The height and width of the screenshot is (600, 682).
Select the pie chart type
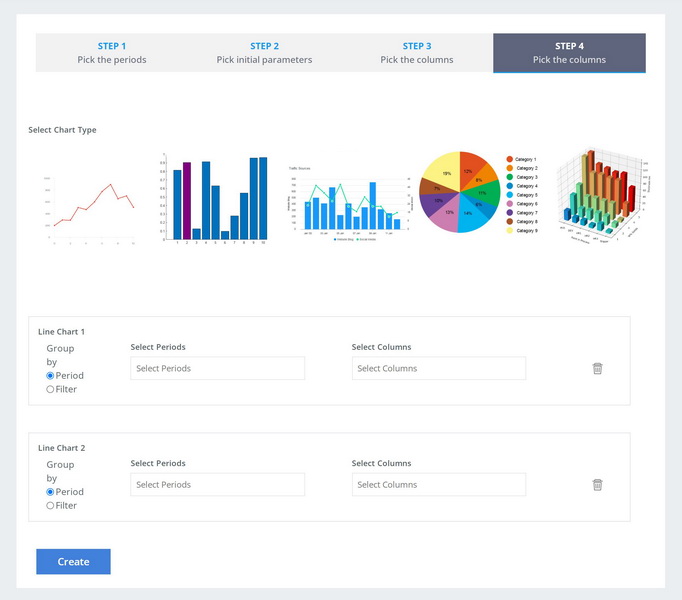[479, 192]
